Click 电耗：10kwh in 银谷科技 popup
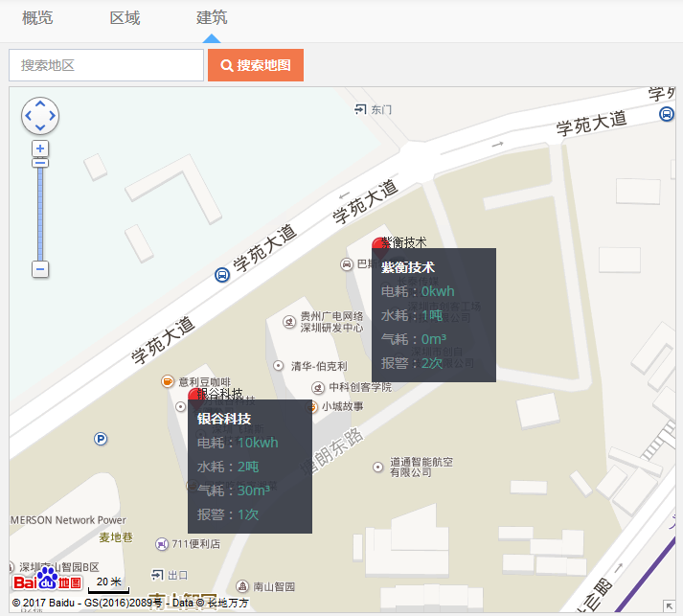The image size is (683, 616). (238, 443)
